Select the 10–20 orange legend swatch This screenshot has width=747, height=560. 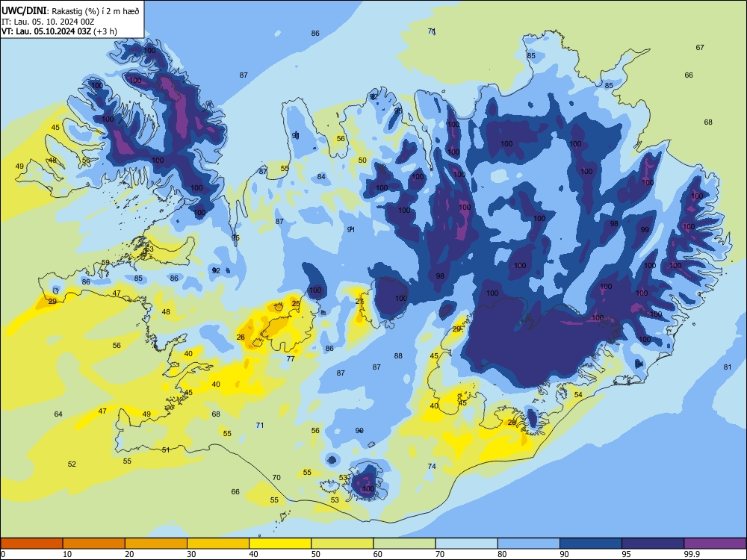94,544
